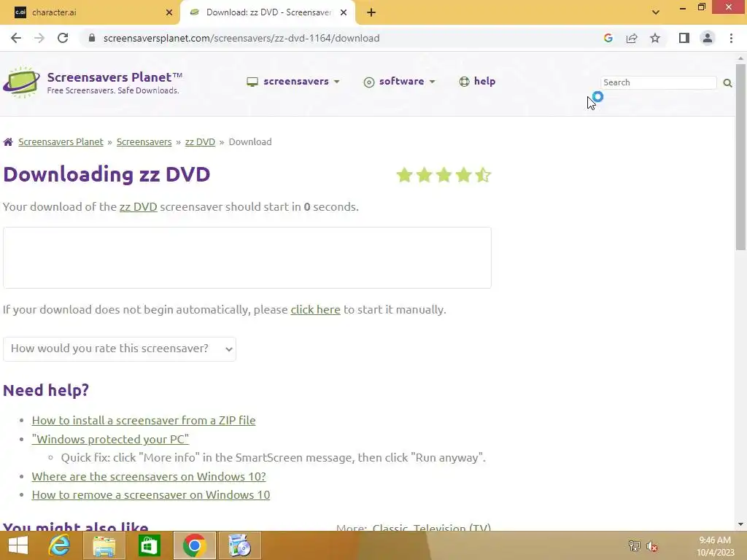Click the network tray icon
The height and width of the screenshot is (560, 747).
[634, 545]
